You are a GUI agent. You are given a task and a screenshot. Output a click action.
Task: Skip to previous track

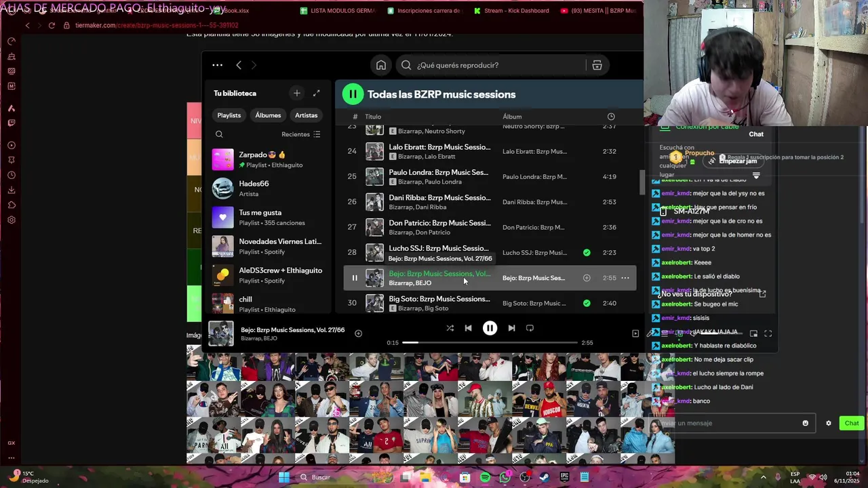468,328
